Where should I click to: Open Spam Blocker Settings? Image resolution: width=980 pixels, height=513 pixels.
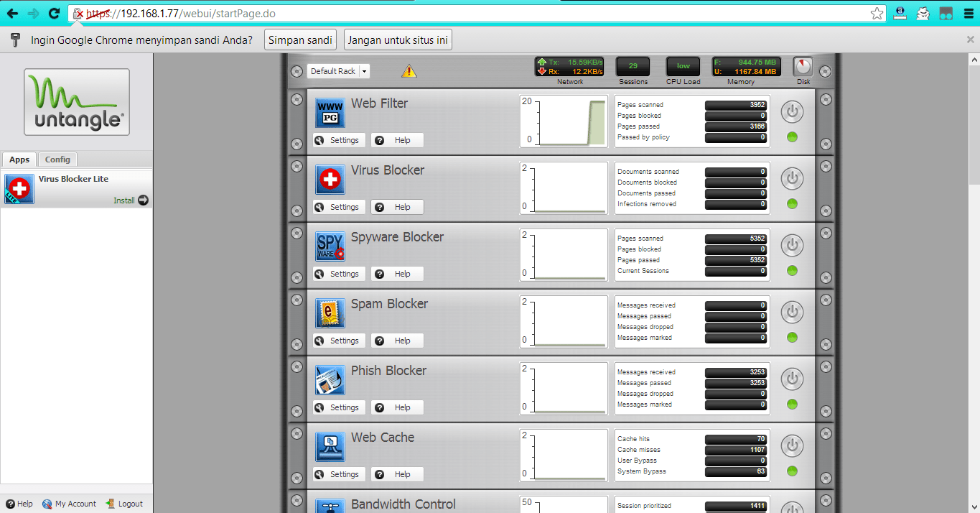(339, 341)
